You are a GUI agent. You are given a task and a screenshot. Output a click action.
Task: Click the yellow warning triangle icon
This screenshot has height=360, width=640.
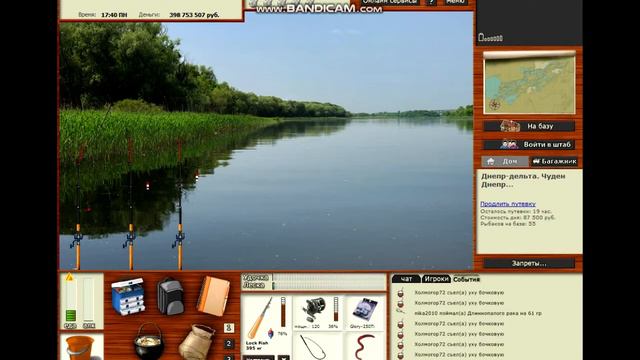point(70,277)
